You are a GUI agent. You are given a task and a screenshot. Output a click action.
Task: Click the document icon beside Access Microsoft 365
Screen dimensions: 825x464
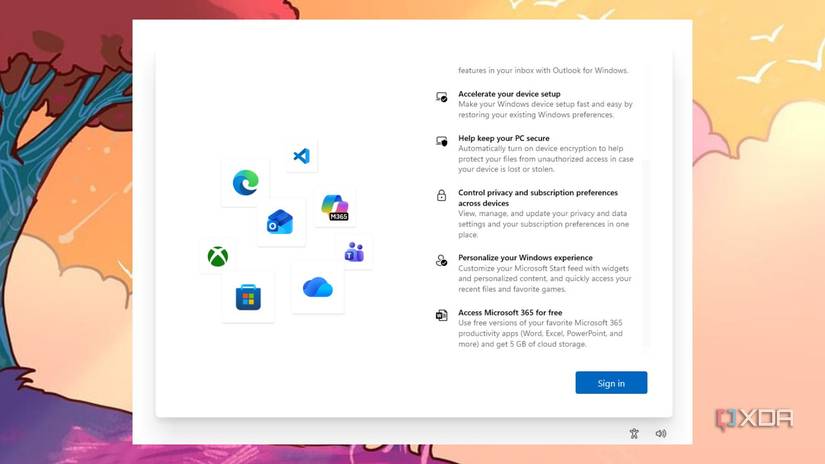tap(441, 315)
